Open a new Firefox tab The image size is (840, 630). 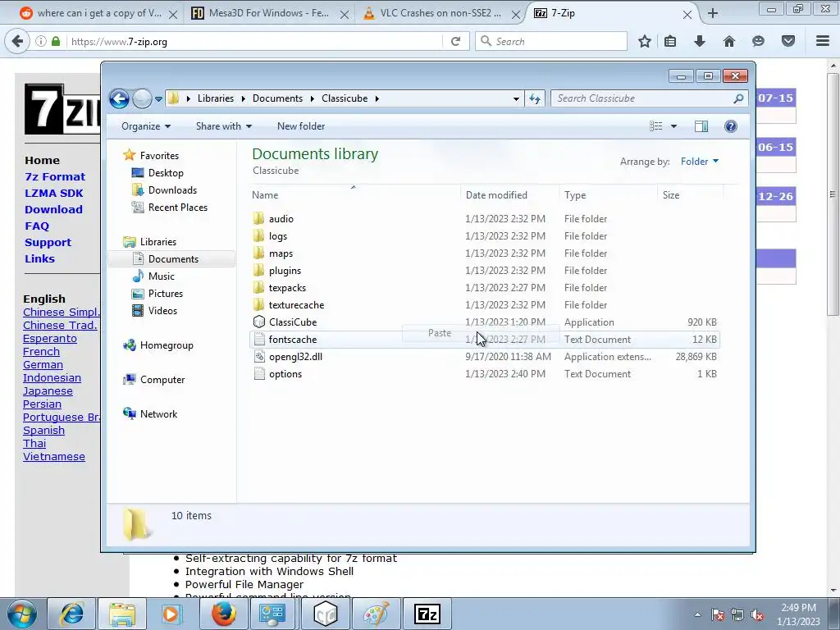point(713,13)
